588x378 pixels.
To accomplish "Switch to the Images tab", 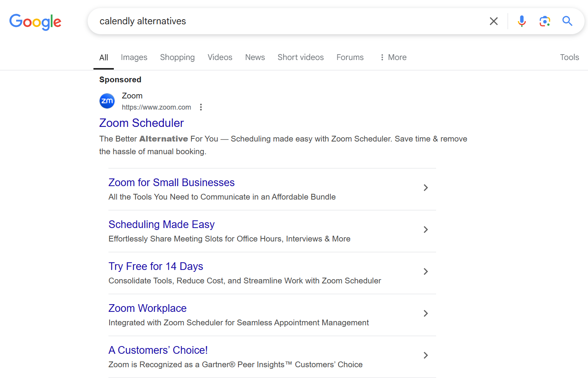I will pyautogui.click(x=134, y=57).
